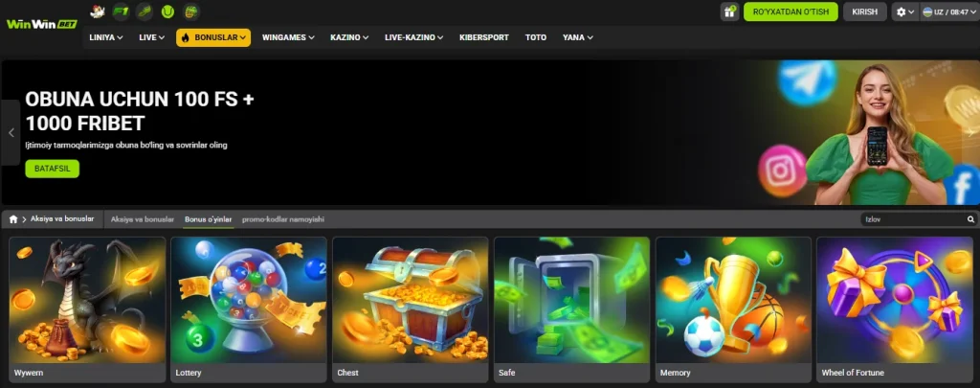Screen dimensions: 980x388
Task: Open the gift box bonuses icon
Action: click(729, 11)
